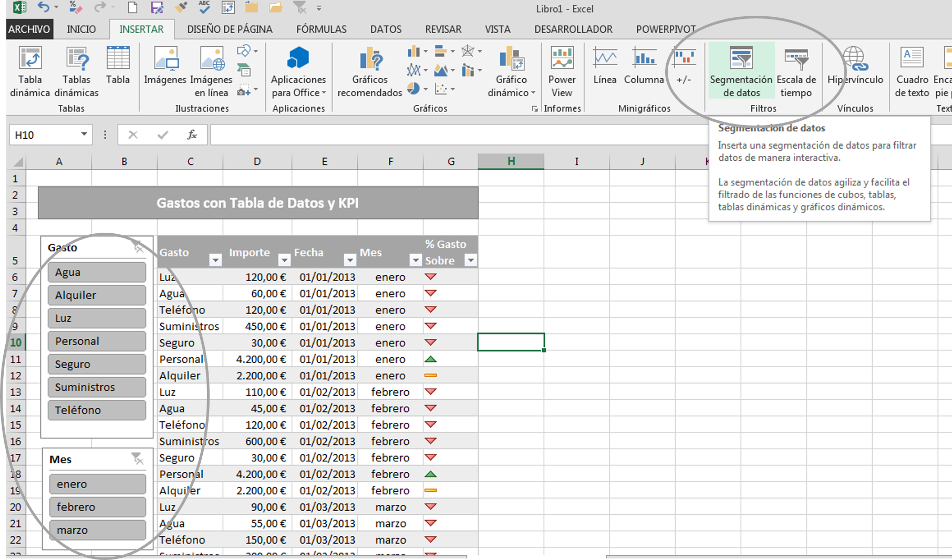Image resolution: width=952 pixels, height=560 pixels.
Task: Select column H header
Action: click(x=511, y=161)
